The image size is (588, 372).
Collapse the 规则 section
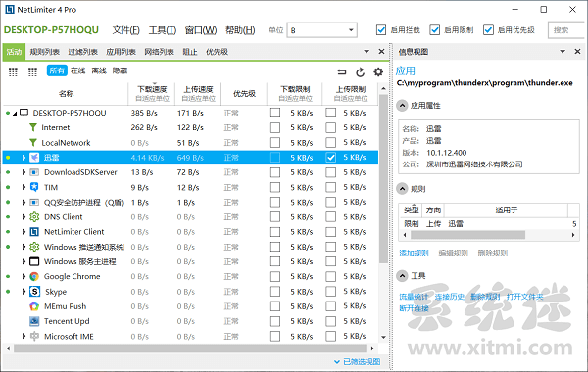(x=402, y=189)
